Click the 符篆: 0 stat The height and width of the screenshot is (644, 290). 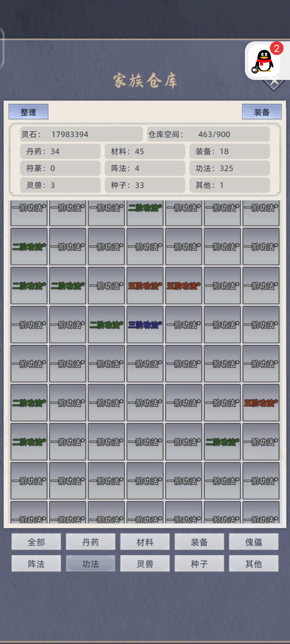click(60, 168)
